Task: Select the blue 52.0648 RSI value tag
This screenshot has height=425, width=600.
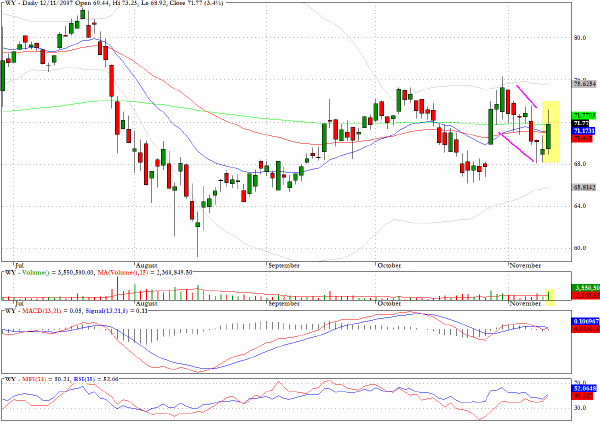Action: coord(584,388)
